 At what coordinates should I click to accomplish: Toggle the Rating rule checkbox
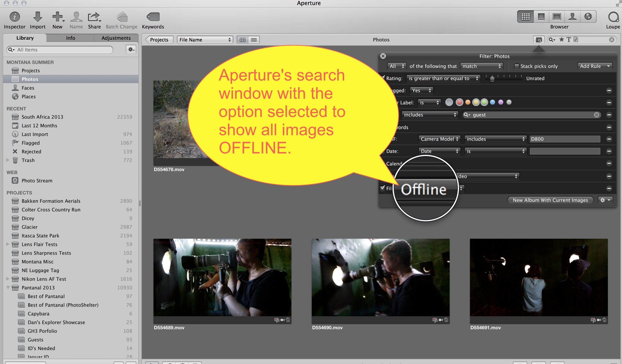pos(383,78)
